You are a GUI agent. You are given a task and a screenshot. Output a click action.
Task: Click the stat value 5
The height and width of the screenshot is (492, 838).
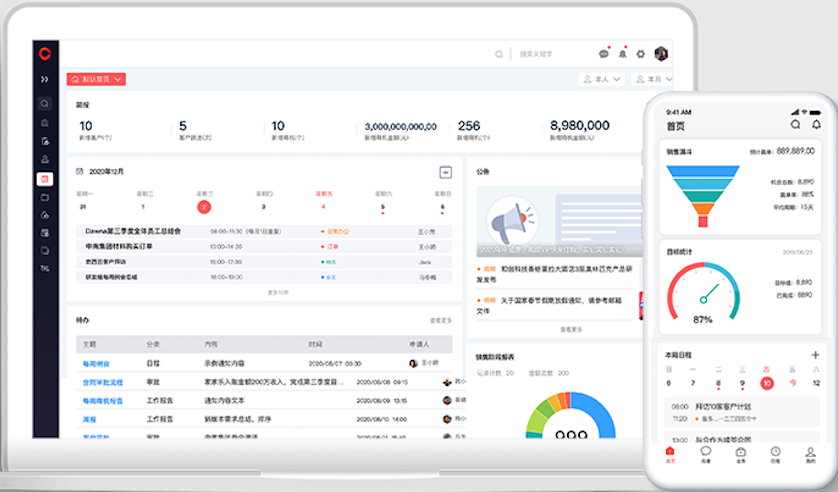pyautogui.click(x=183, y=126)
